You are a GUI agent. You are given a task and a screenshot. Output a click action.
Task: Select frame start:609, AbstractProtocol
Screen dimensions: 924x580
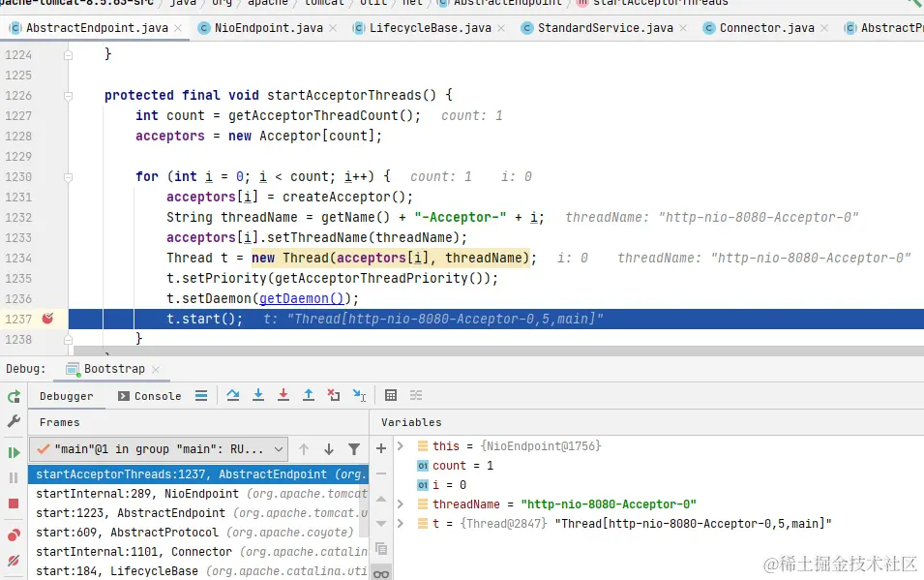(x=198, y=533)
